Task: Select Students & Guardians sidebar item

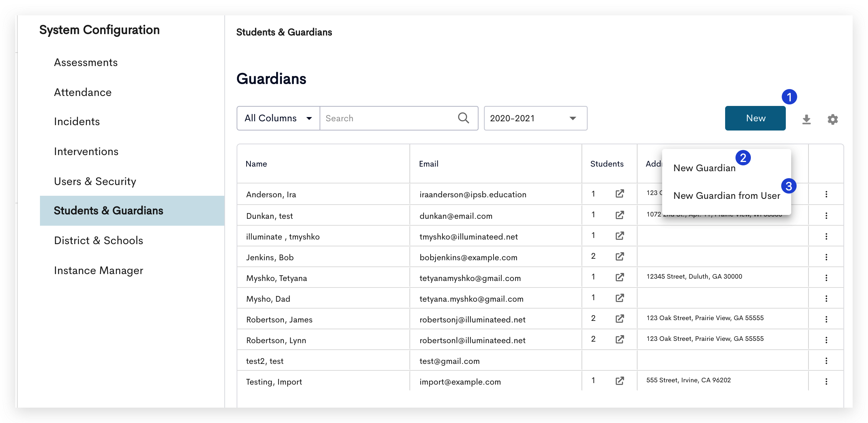Action: [132, 211]
